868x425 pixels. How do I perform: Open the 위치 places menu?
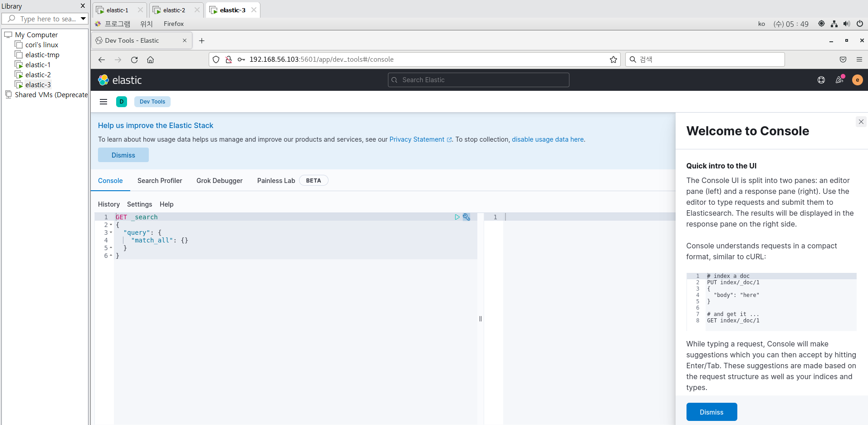(147, 24)
